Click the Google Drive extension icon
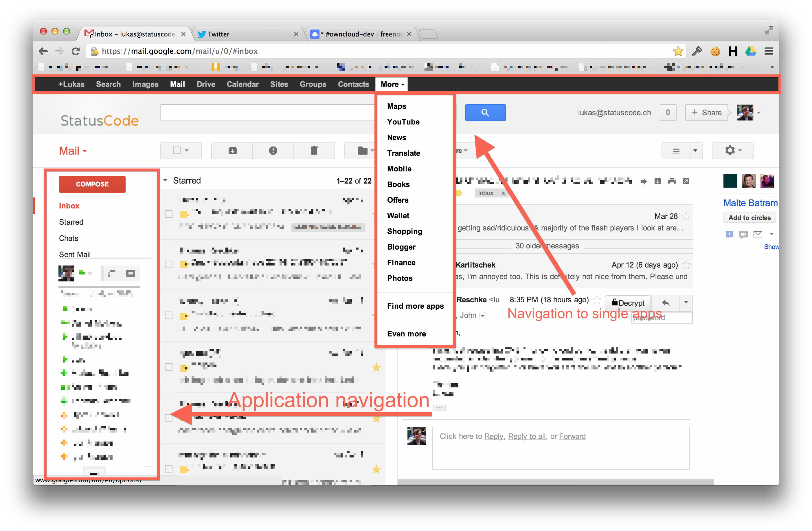This screenshot has width=812, height=531. 751,52
